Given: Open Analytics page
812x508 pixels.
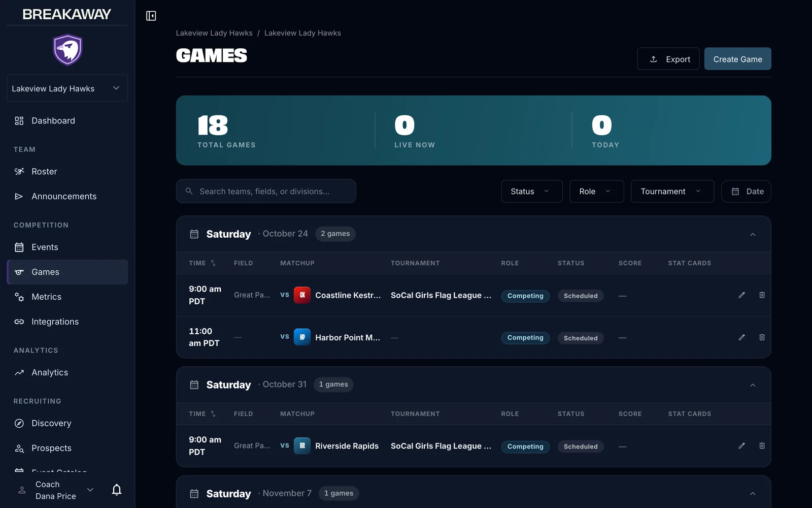Looking at the screenshot, I should (67, 373).
